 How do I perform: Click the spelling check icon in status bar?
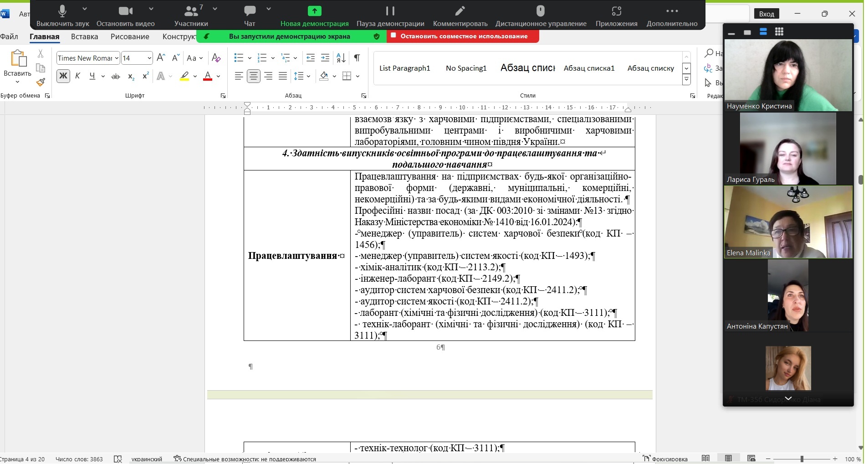point(118,459)
